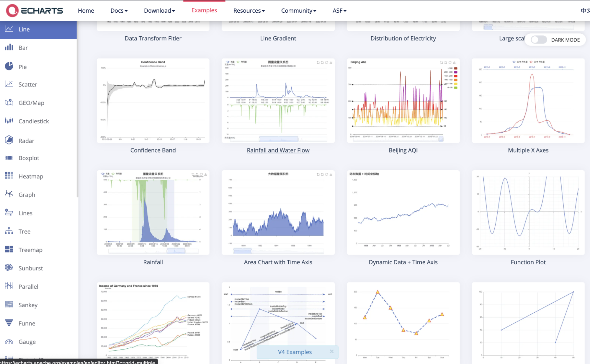Image resolution: width=590 pixels, height=364 pixels.
Task: Expand the Docs dropdown menu
Action: tap(119, 11)
